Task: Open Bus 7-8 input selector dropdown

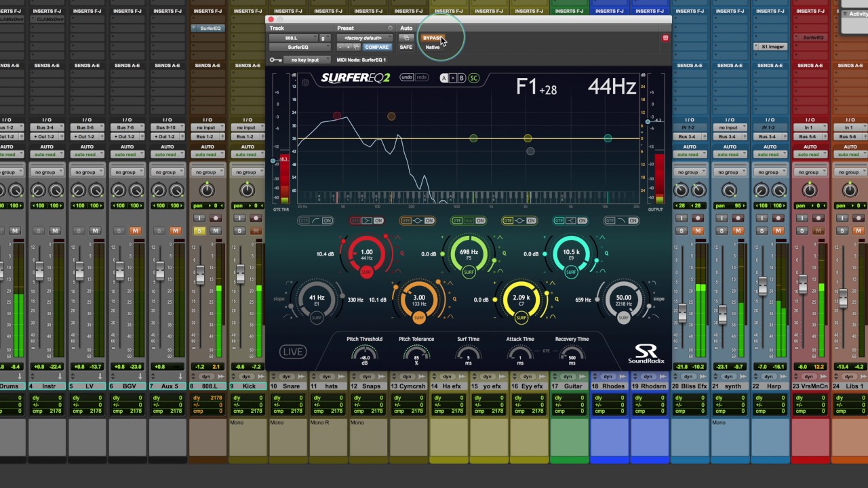Action: pos(127,127)
